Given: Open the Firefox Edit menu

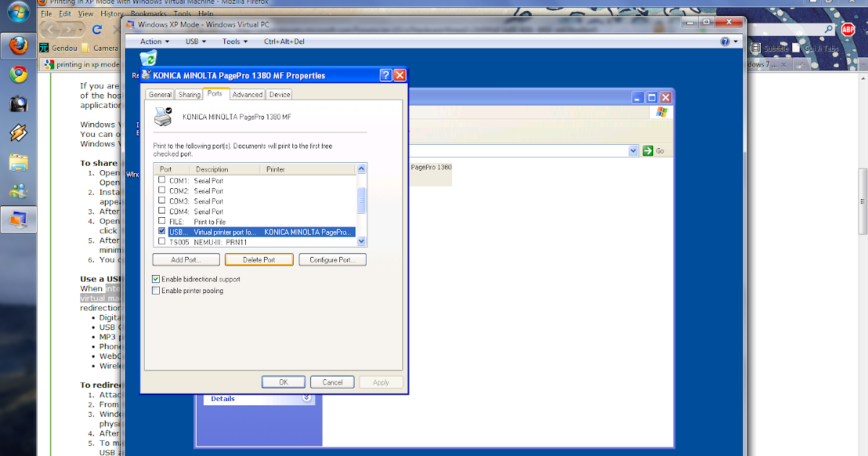Looking at the screenshot, I should pos(65,14).
